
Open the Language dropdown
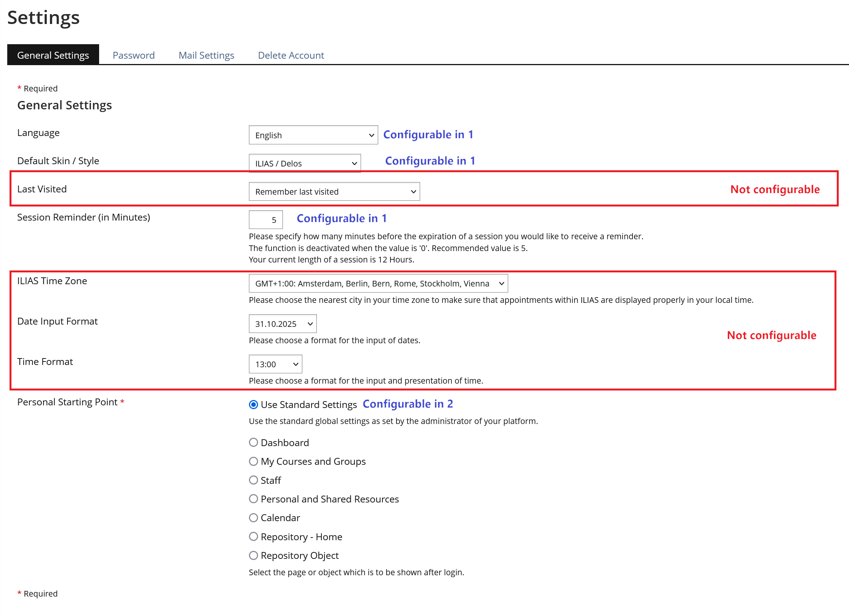coord(313,135)
